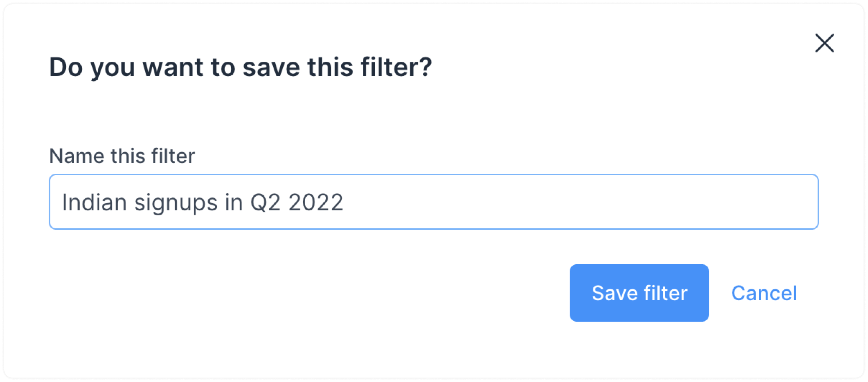The image size is (868, 382).
Task: Click the 'Name this filter' label
Action: click(x=122, y=155)
